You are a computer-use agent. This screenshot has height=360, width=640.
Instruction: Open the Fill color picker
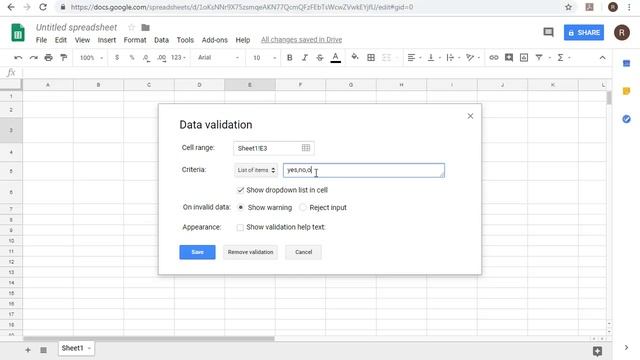355,57
